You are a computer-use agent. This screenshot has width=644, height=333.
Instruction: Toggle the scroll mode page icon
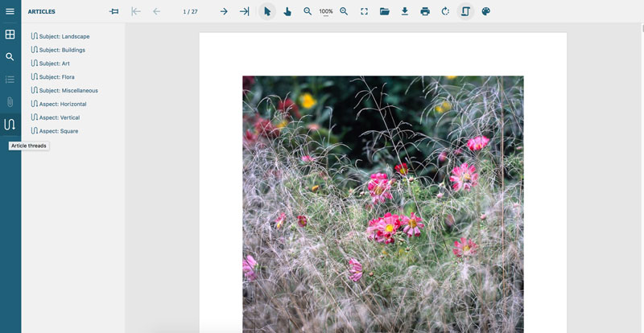[465, 11]
